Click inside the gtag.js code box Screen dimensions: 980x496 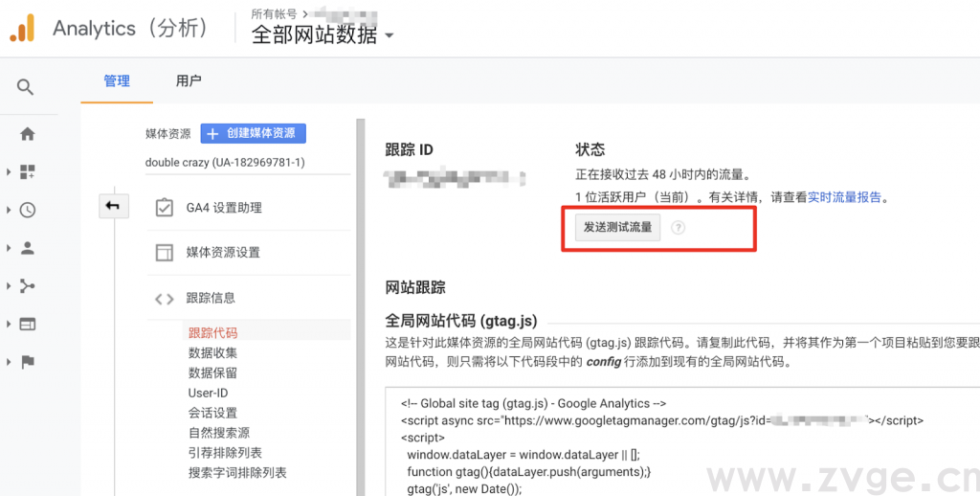pyautogui.click(x=682, y=441)
